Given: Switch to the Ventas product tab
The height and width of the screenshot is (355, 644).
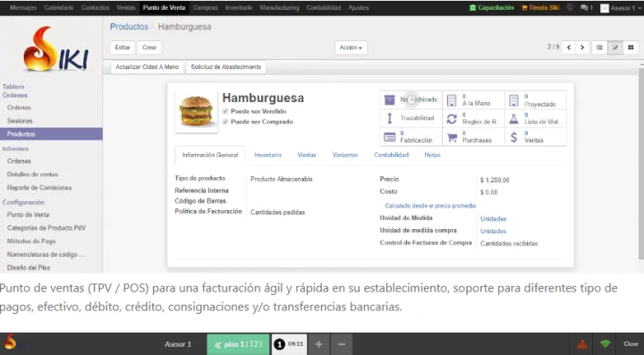Looking at the screenshot, I should pos(307,155).
